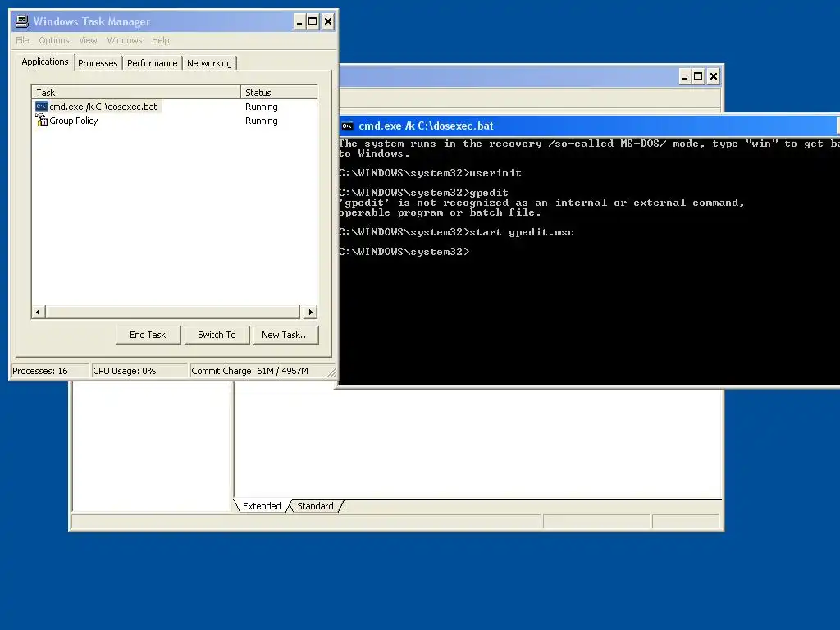Click the Running status of the cmd.exe task
The image size is (840, 630).
[x=262, y=107]
